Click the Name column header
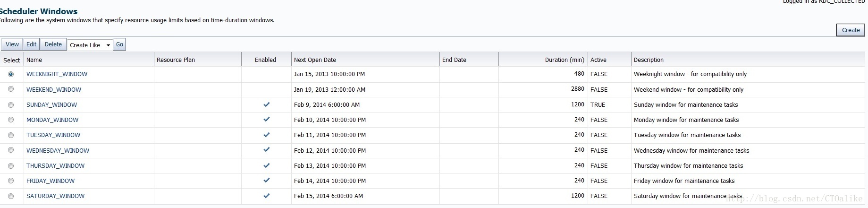The height and width of the screenshot is (208, 868). click(x=34, y=60)
